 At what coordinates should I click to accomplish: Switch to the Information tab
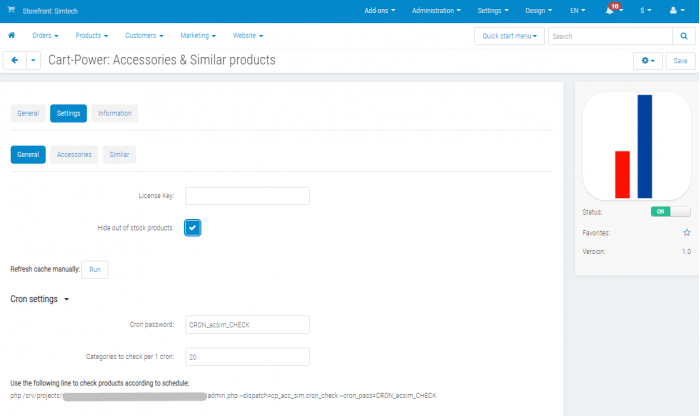pos(115,113)
